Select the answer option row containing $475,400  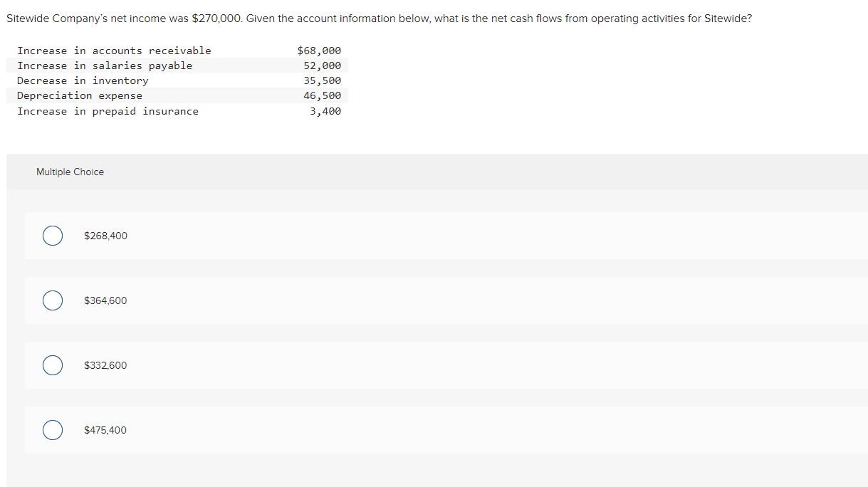[285, 430]
